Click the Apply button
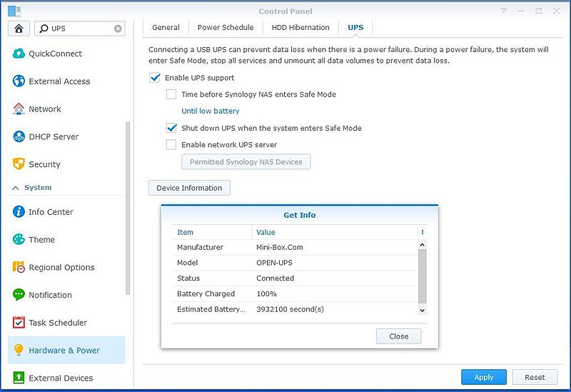 click(484, 377)
